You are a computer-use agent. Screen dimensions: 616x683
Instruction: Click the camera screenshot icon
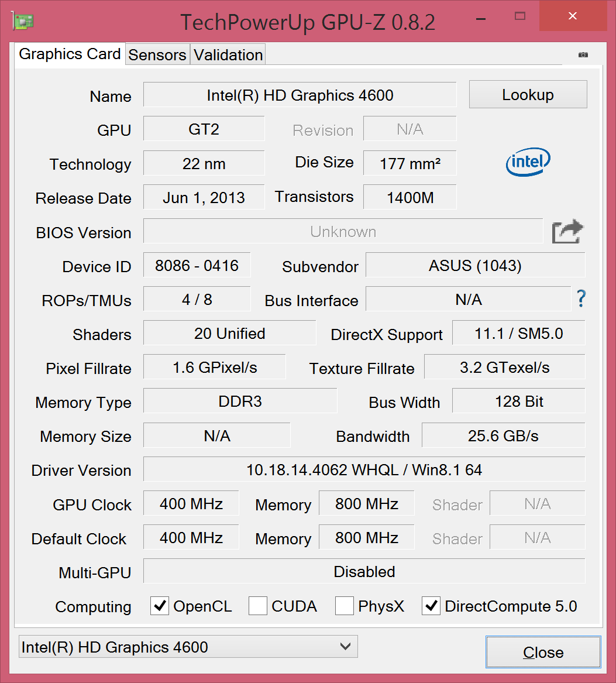point(583,54)
